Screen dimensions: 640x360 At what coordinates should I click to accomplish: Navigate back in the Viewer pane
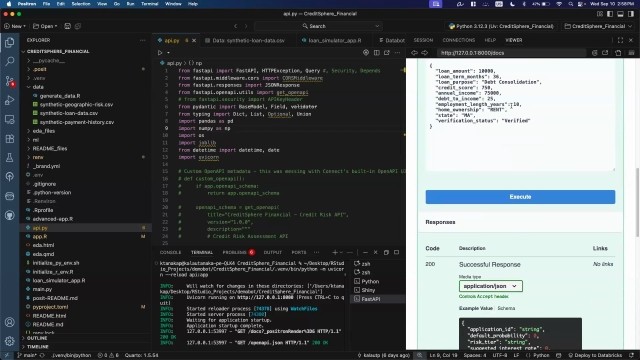[x=414, y=53]
